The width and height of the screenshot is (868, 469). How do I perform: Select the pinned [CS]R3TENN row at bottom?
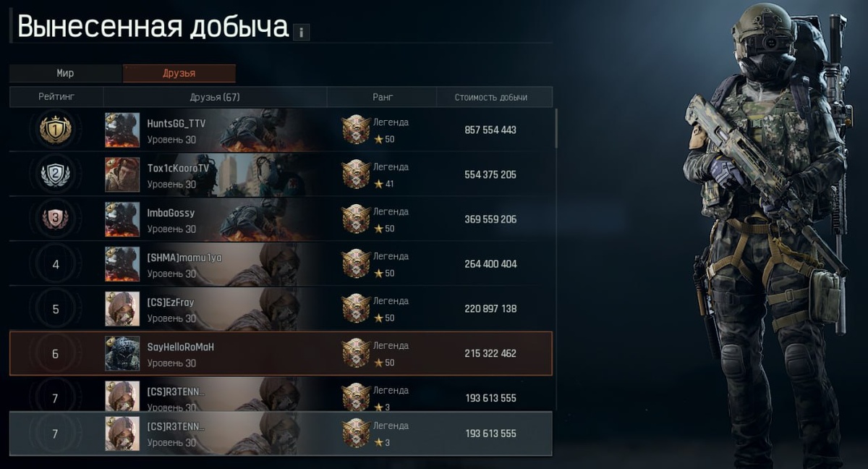[x=281, y=434]
